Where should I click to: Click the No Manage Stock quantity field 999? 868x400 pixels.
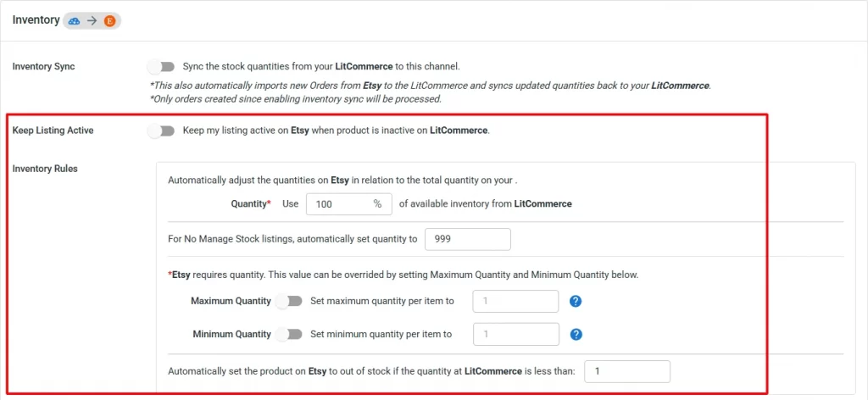pos(468,240)
